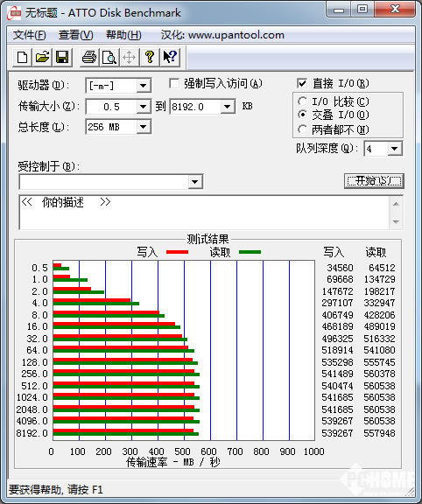
Task: Uncheck the 直接 I/O checkbox
Action: (302, 84)
